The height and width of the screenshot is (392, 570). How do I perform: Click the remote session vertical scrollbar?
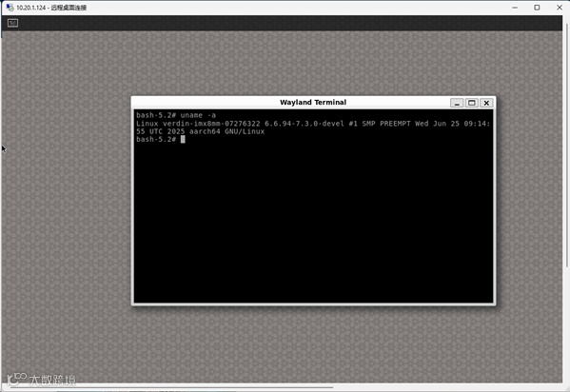point(566,146)
